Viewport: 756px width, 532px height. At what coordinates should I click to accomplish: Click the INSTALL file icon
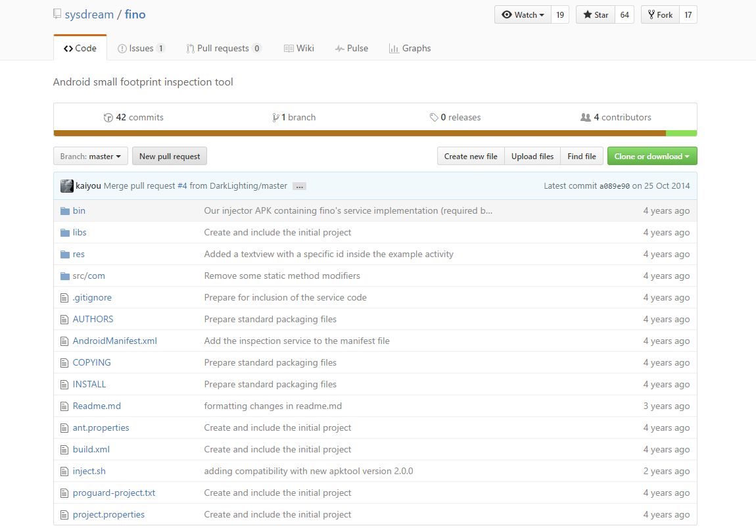click(64, 385)
